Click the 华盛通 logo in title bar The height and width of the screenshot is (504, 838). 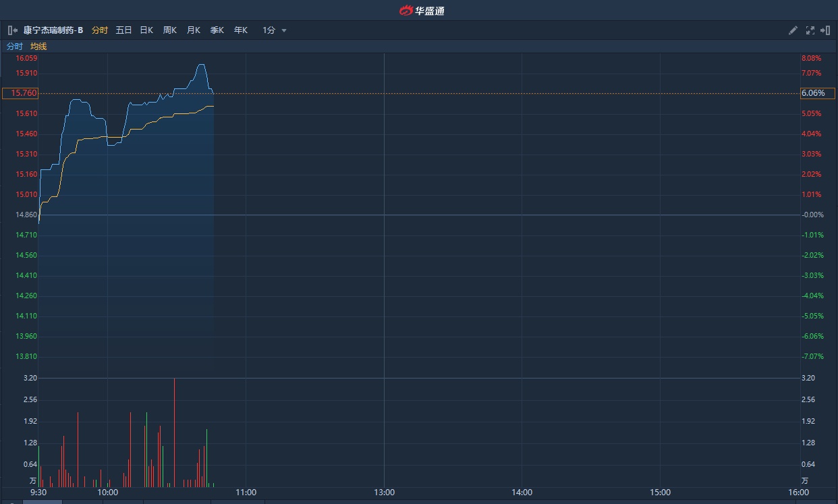click(x=422, y=10)
